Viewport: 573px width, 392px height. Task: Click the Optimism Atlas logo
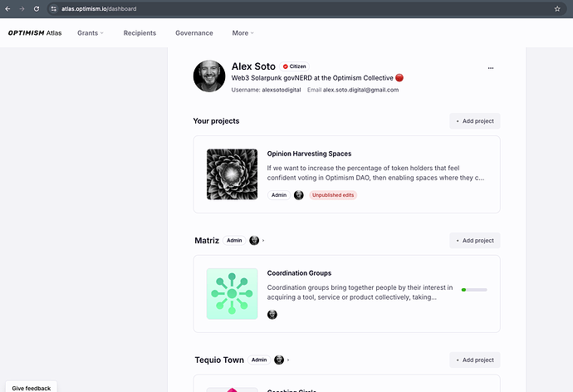click(x=34, y=33)
